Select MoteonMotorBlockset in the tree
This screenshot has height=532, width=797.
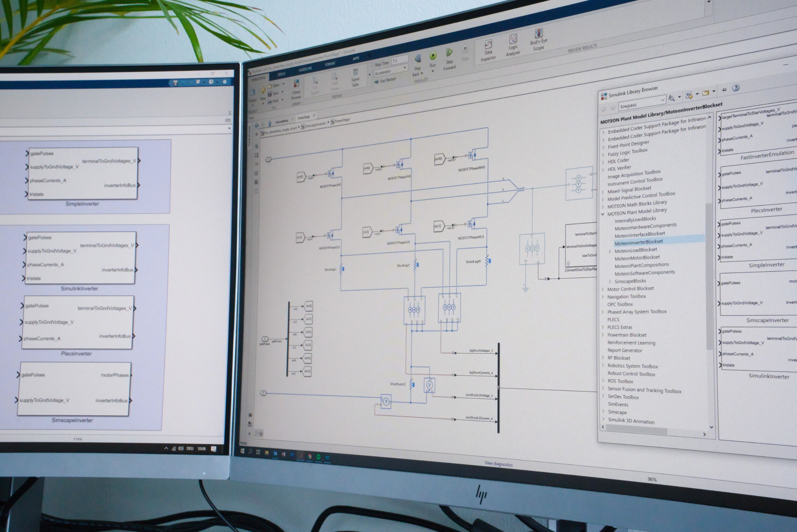637,258
